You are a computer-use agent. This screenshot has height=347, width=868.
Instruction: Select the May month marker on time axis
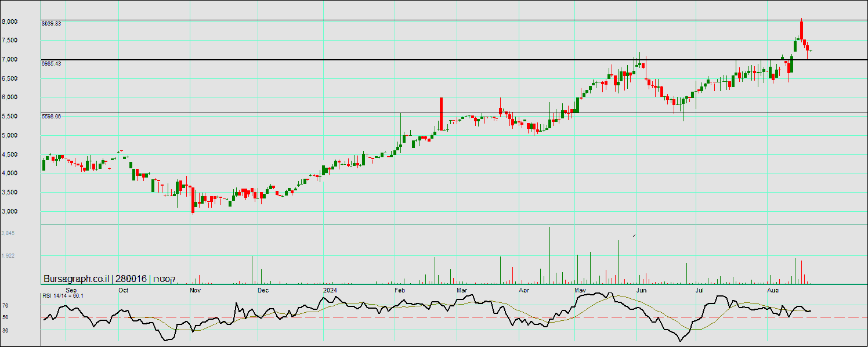[x=580, y=290]
